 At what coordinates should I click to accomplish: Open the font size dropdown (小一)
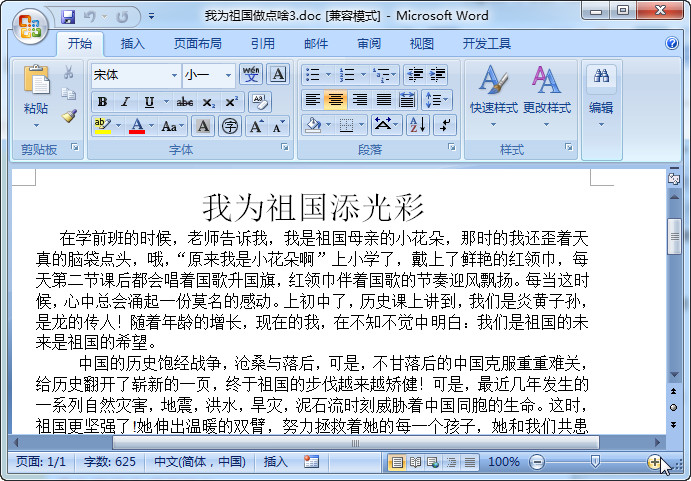pyautogui.click(x=228, y=75)
